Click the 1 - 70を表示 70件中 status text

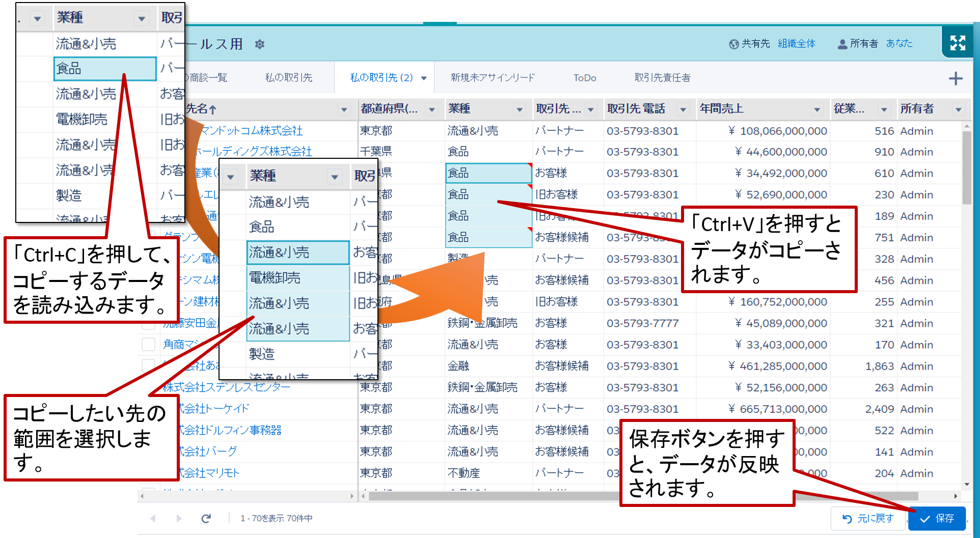277,518
